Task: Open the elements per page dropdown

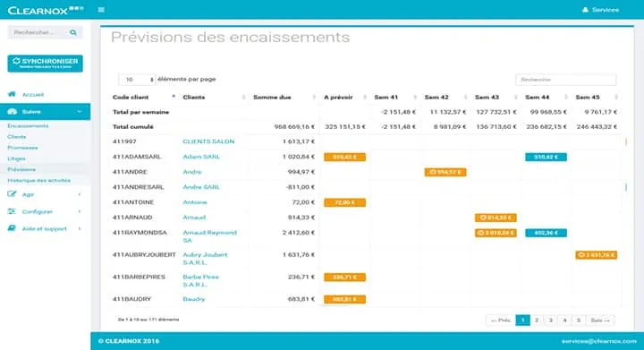Action: (x=137, y=80)
